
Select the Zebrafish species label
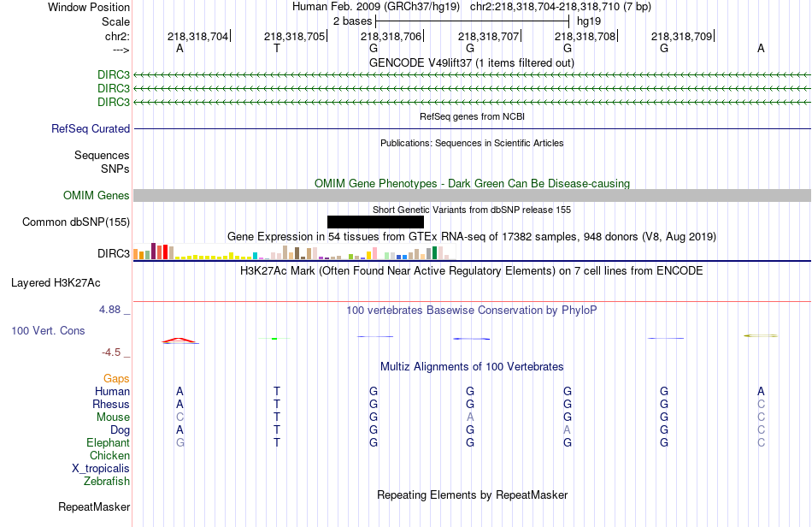tap(107, 481)
